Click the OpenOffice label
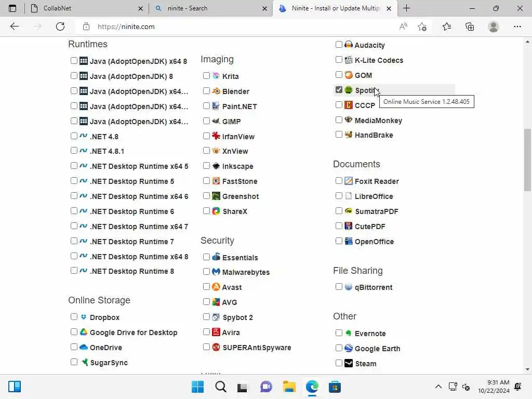This screenshot has width=532, height=399. point(374,242)
